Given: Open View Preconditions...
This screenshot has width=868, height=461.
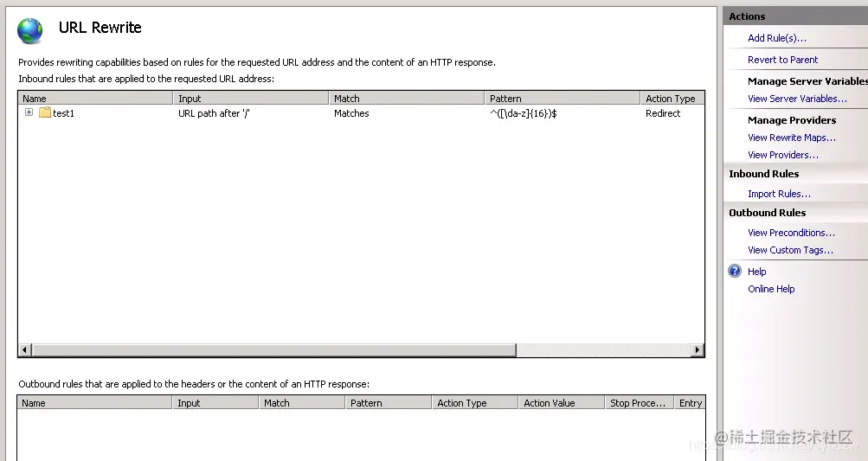Looking at the screenshot, I should pyautogui.click(x=791, y=233).
